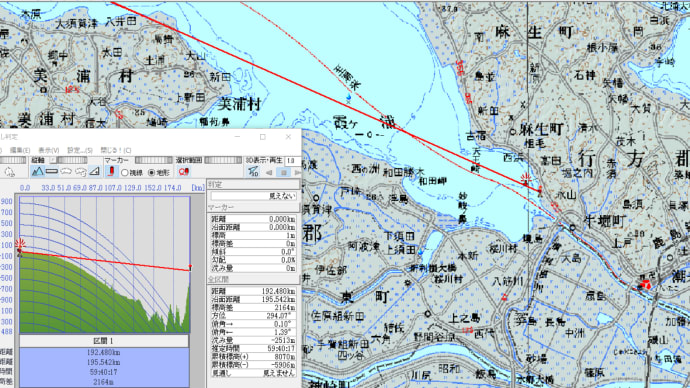Click the 全区間 section header
The width and height of the screenshot is (690, 388).
tap(253, 279)
